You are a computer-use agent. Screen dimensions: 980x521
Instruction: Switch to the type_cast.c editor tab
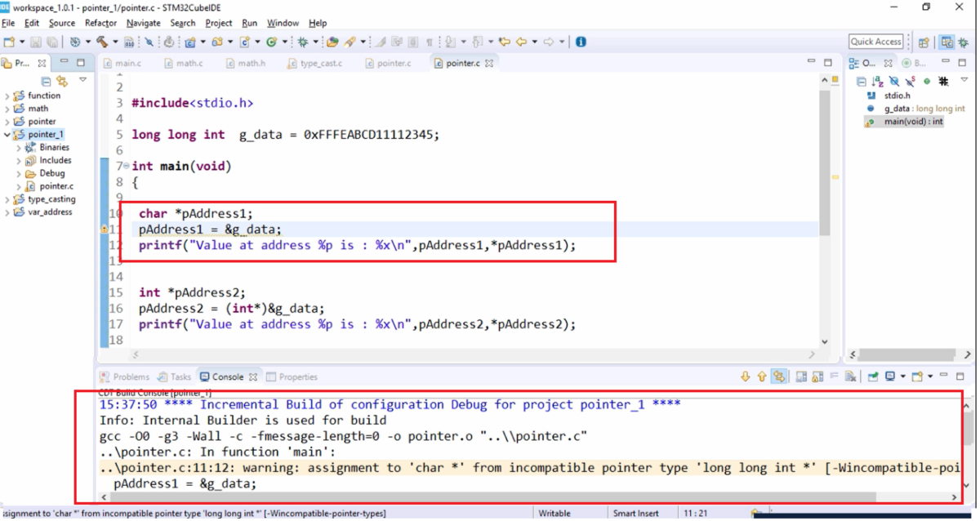[x=320, y=63]
